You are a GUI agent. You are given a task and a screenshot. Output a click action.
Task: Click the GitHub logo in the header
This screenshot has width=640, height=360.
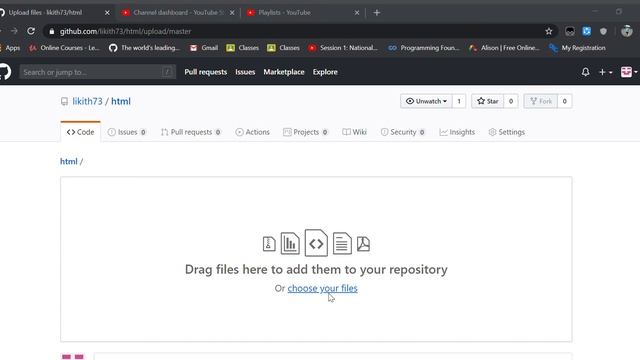pos(4,72)
